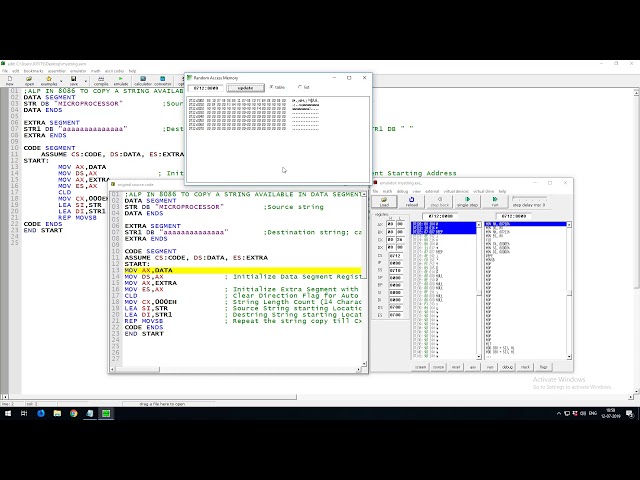Click the screen button at emulator bottom
This screenshot has height=480, width=640.
[x=420, y=367]
